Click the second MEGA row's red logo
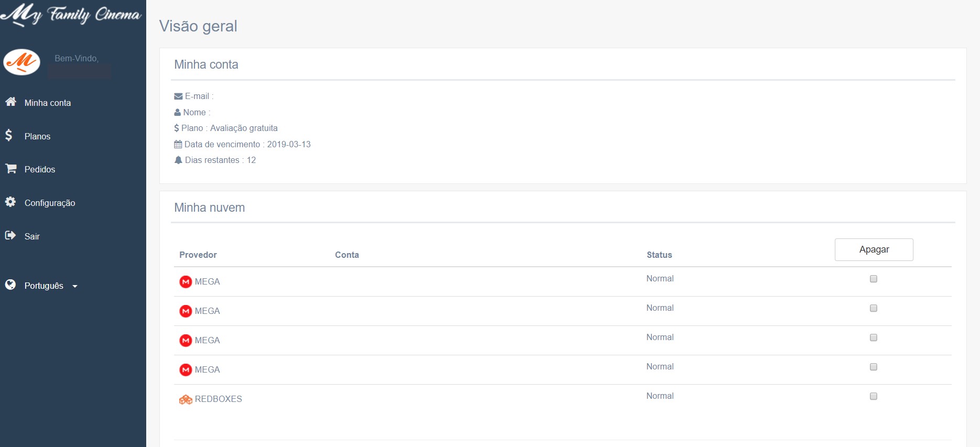980x447 pixels. point(186,311)
